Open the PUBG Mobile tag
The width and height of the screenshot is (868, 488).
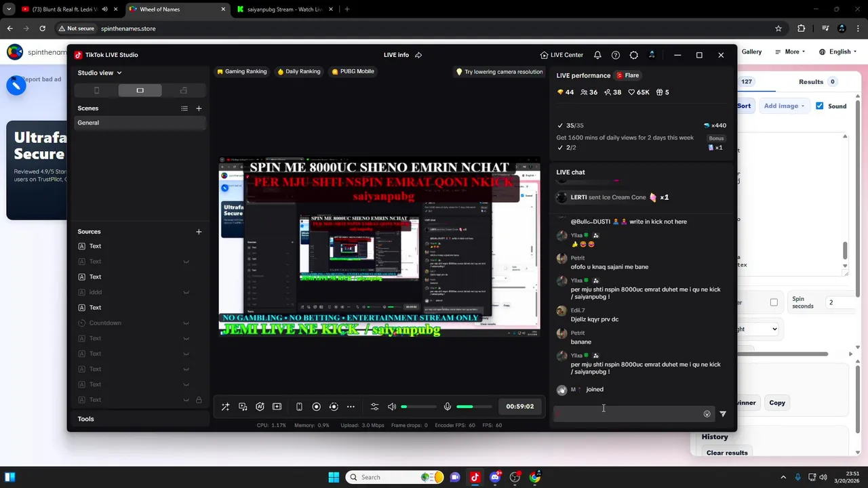click(x=353, y=71)
